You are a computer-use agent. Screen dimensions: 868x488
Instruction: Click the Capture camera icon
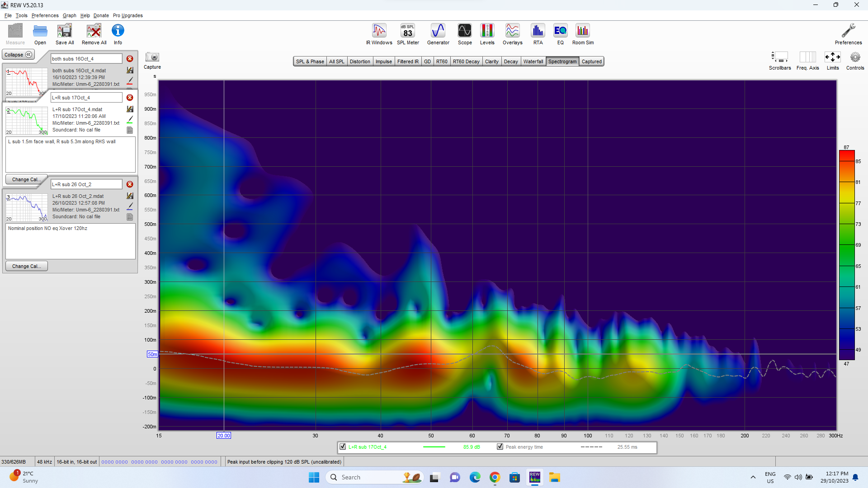pos(152,57)
